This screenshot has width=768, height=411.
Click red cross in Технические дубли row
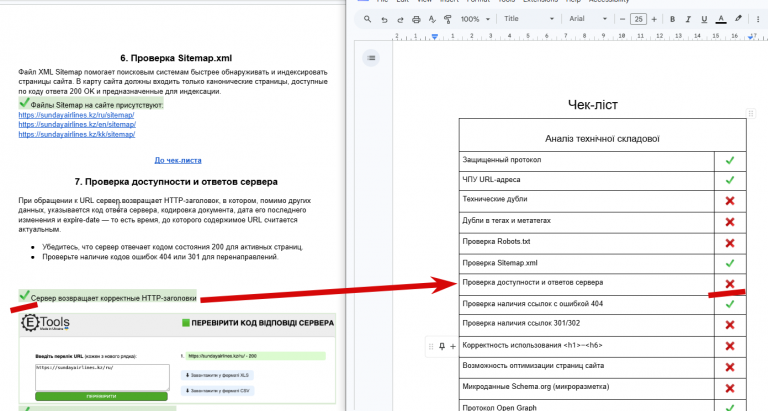[x=730, y=201]
